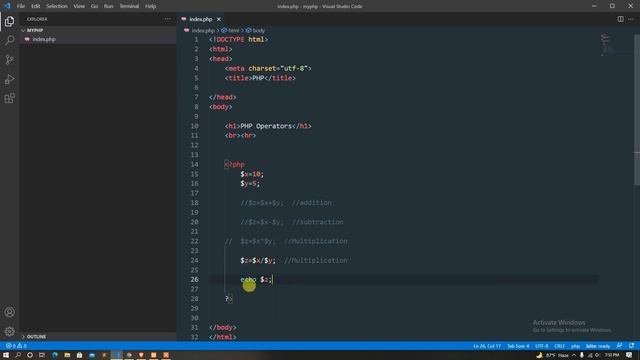640x360 pixels.
Task: Open the Help menu
Action: [x=151, y=6]
